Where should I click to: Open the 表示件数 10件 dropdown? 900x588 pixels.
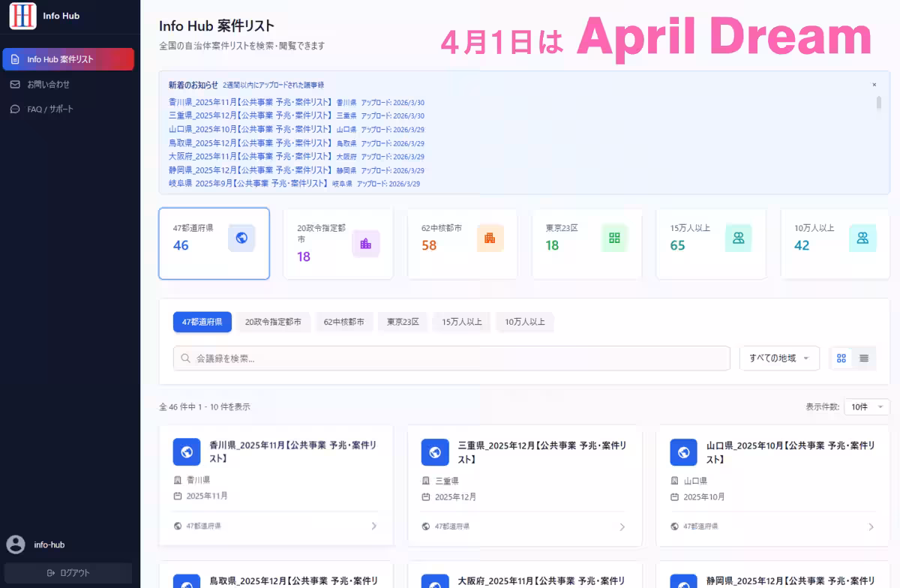click(x=866, y=406)
